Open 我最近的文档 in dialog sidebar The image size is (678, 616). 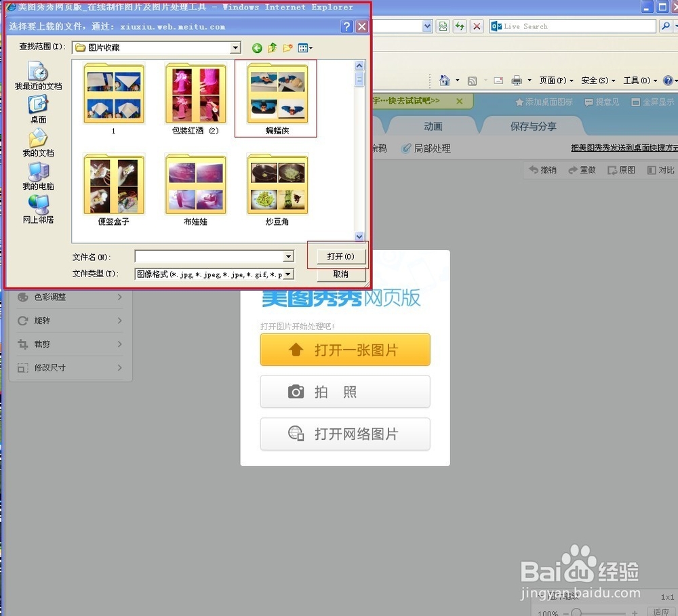tap(38, 76)
